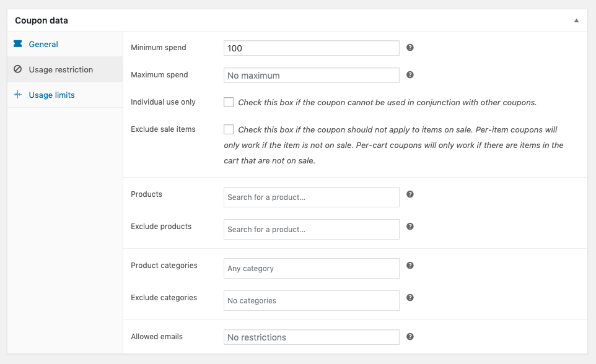Switch to the Usage limits tab
This screenshot has height=364, width=596.
point(51,95)
